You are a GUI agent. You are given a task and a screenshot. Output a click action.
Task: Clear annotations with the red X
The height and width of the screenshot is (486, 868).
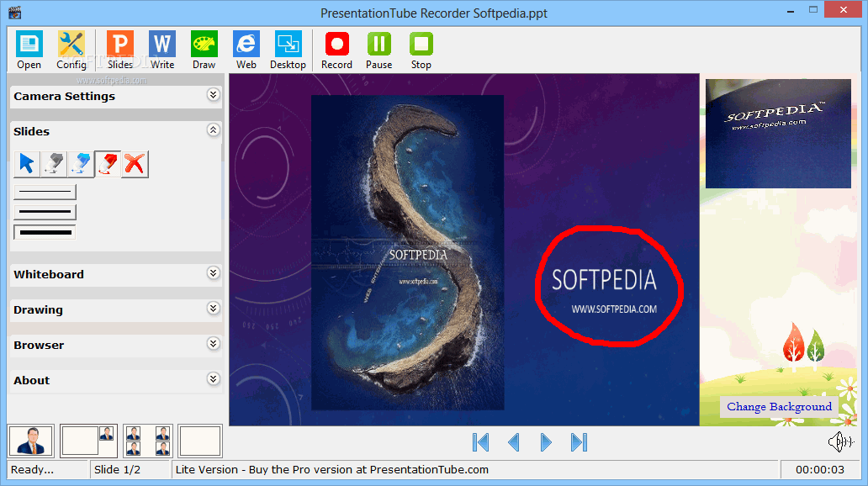click(x=135, y=164)
